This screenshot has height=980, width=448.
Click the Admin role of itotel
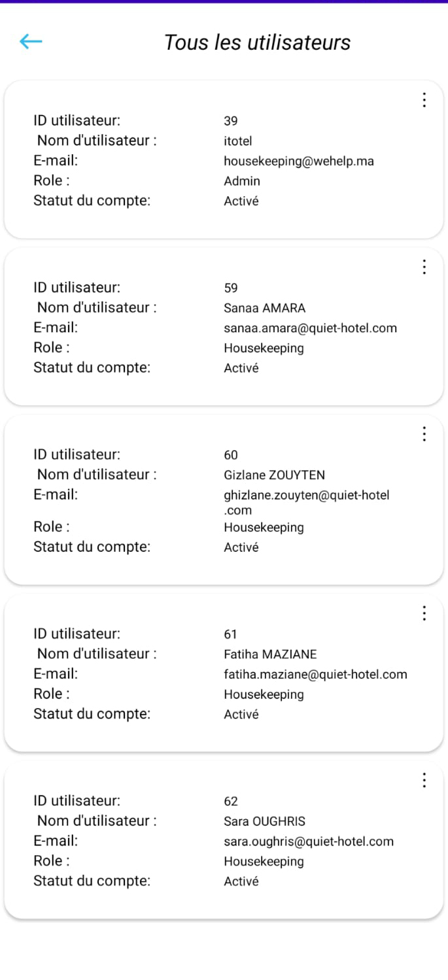click(242, 181)
